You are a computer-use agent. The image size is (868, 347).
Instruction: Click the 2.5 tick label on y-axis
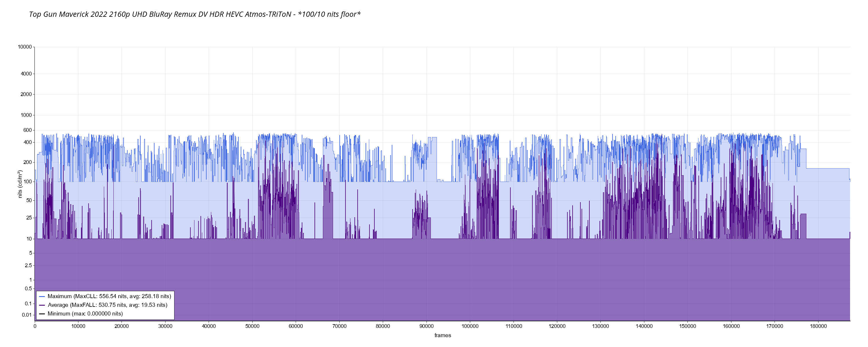tap(28, 265)
